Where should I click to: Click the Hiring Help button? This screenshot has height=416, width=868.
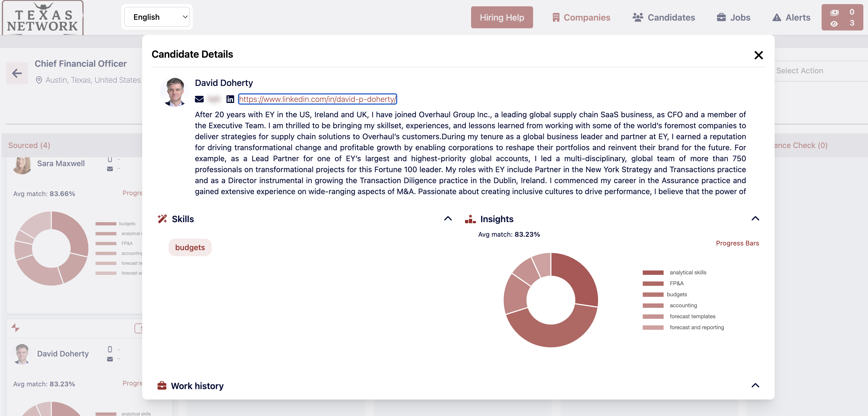[x=502, y=17]
